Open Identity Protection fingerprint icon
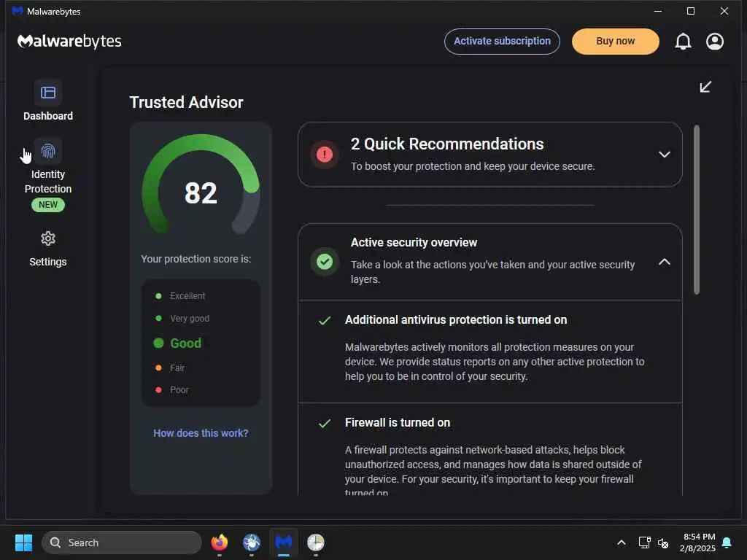 (x=47, y=151)
